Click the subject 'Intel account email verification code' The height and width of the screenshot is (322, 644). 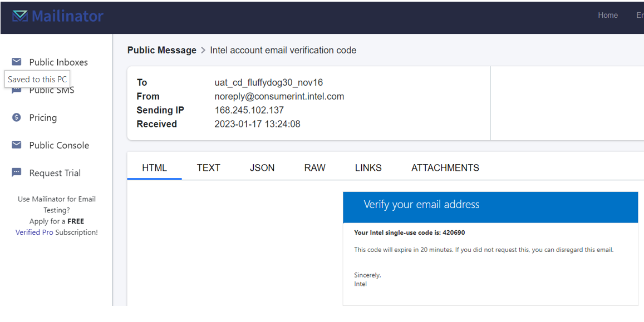click(x=283, y=51)
